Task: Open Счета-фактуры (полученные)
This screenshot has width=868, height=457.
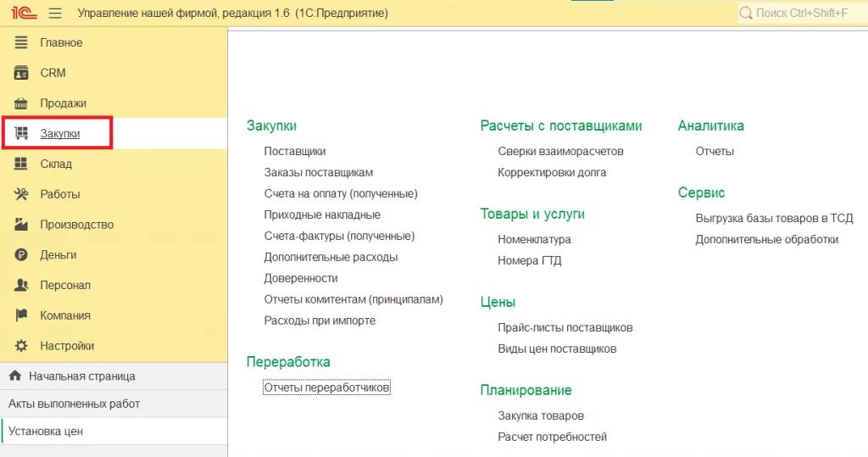Action: pyautogui.click(x=339, y=236)
